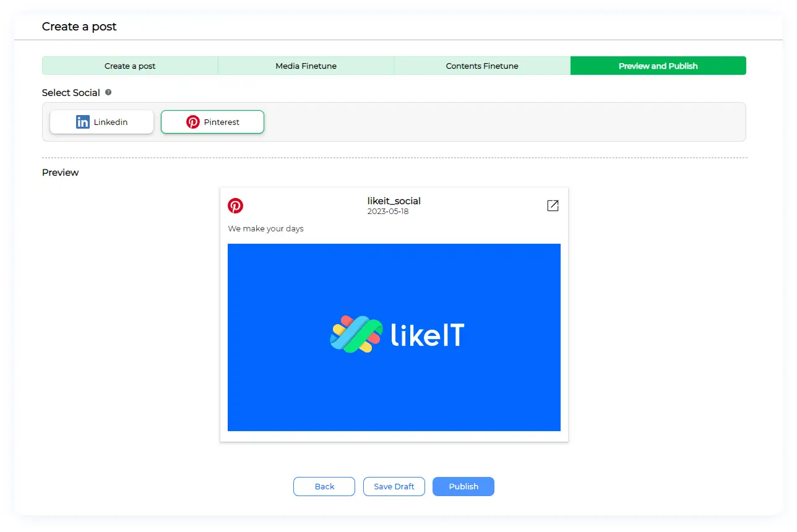
Task: Open the post preview in a new window
Action: (553, 205)
